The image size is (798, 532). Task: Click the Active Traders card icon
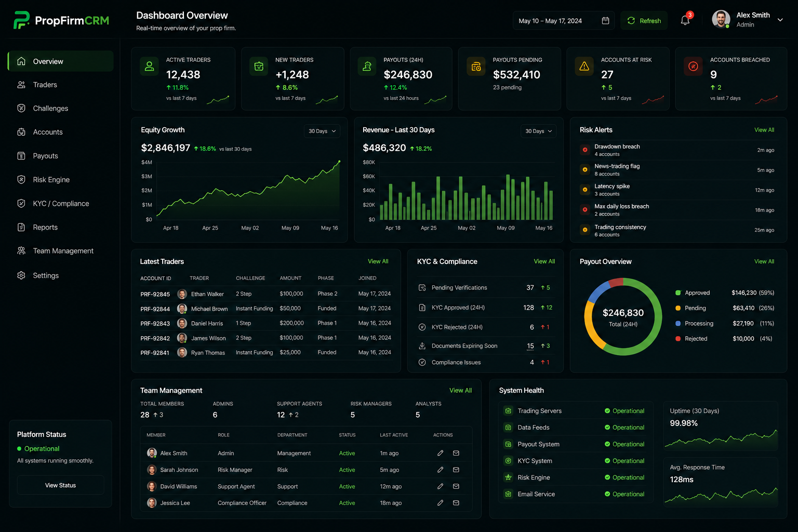[x=150, y=66]
